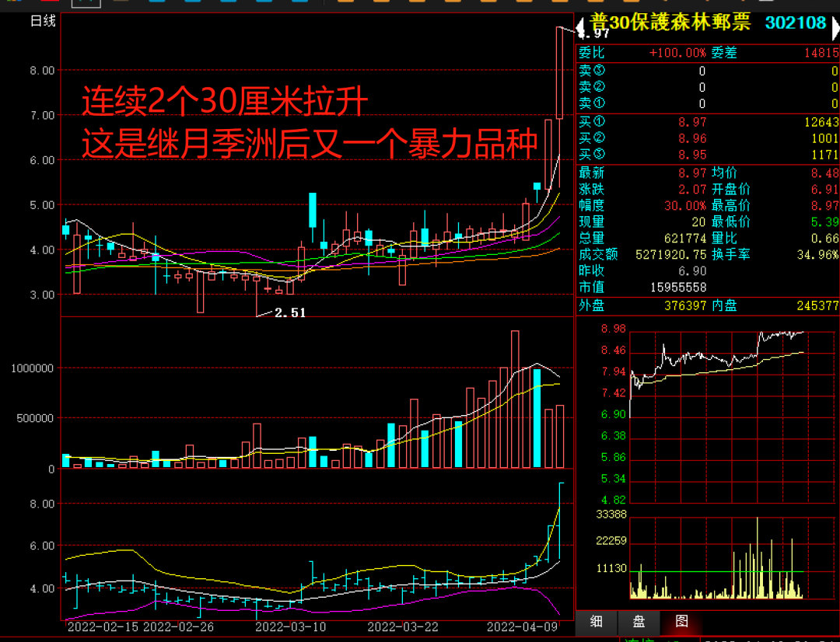Click intraday chart label 8.98
Image resolution: width=840 pixels, height=642 pixels.
pos(614,329)
